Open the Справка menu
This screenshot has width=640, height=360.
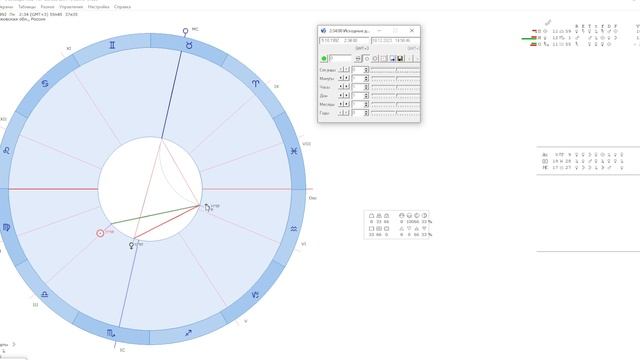122,7
